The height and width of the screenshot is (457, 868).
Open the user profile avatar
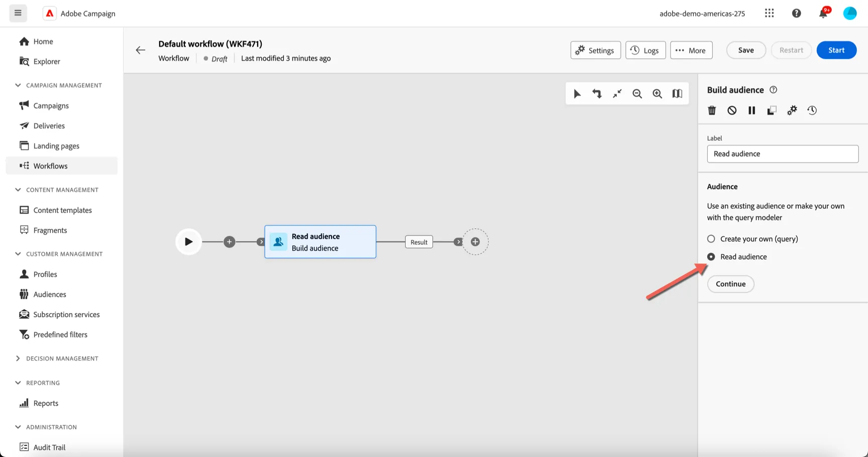850,13
